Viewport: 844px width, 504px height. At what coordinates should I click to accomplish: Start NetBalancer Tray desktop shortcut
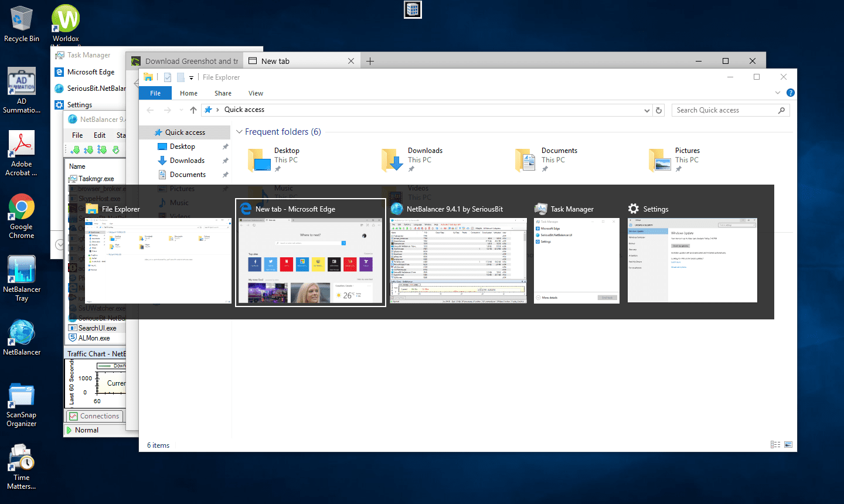pos(22,278)
